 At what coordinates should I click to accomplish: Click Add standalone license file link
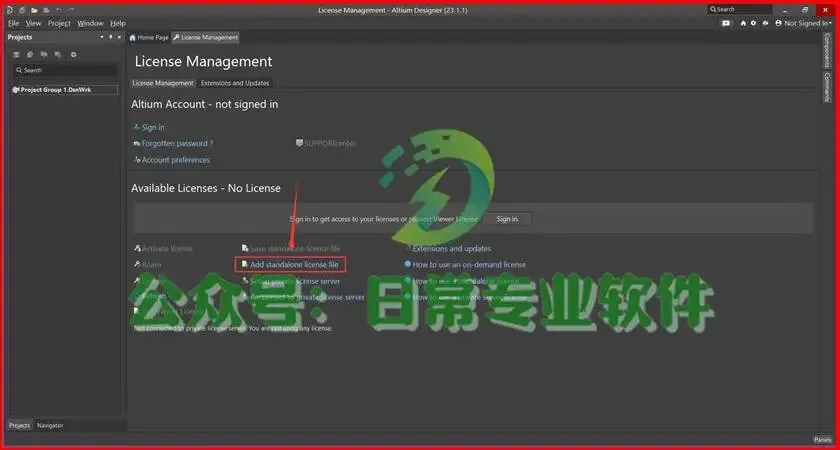coord(294,265)
